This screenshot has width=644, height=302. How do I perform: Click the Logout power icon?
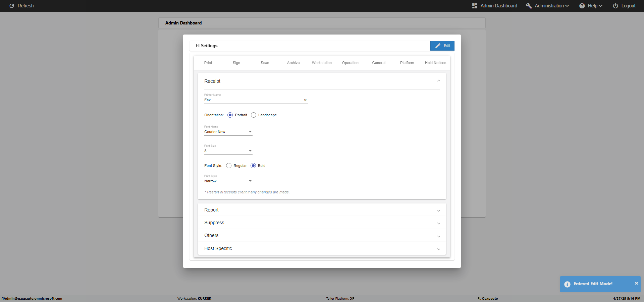pyautogui.click(x=615, y=6)
